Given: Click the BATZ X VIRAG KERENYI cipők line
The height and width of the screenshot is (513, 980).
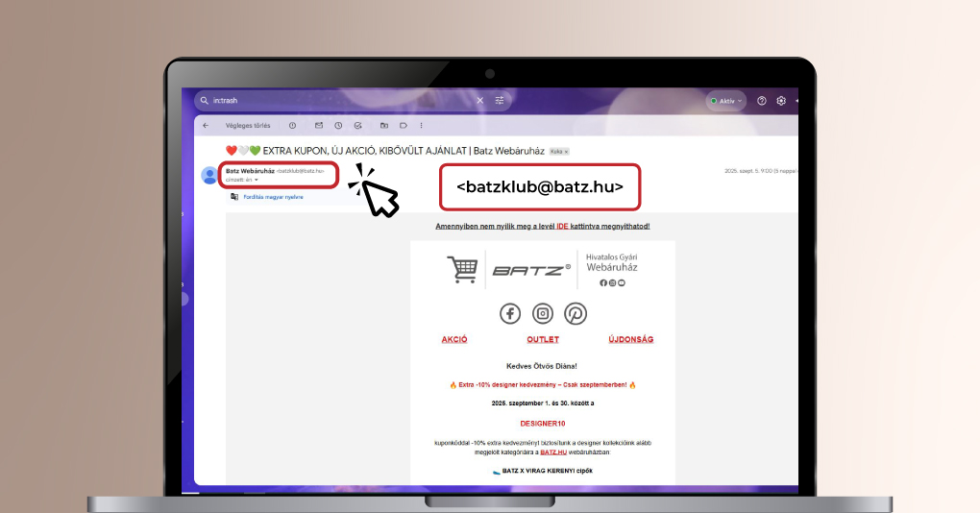Looking at the screenshot, I should (543, 471).
